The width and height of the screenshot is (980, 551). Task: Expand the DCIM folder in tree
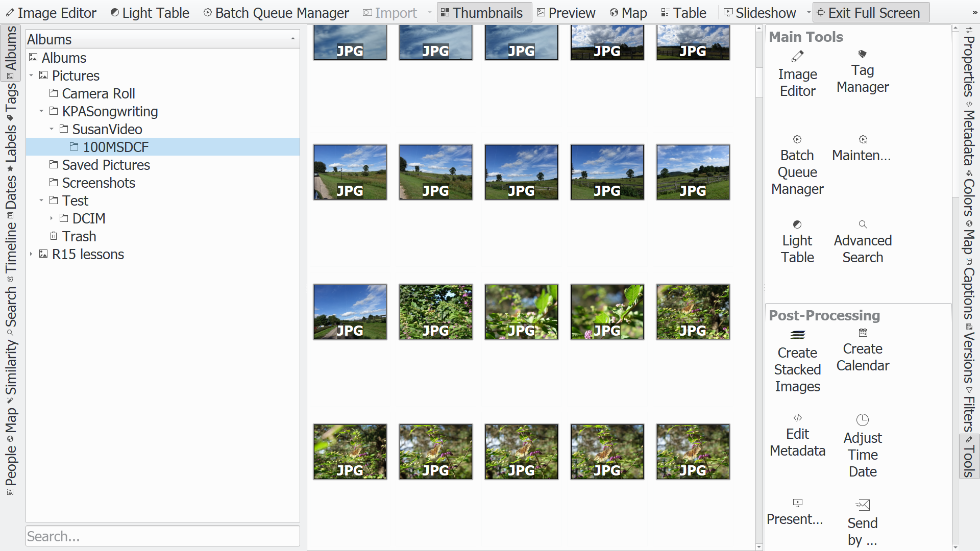(x=52, y=218)
